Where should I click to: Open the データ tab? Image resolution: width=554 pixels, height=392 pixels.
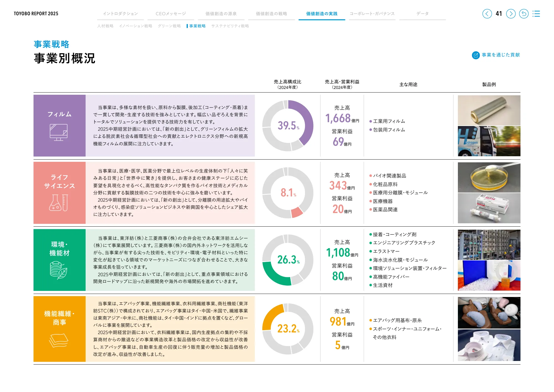422,13
